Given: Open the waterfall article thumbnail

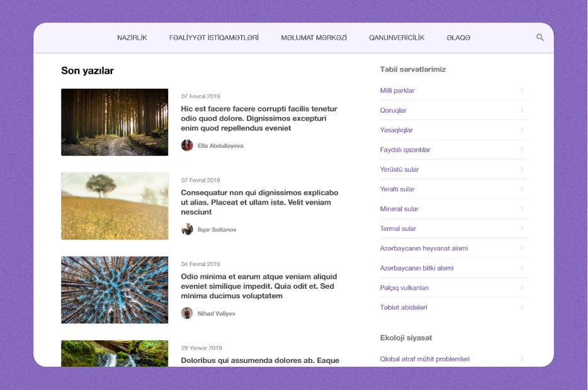Looking at the screenshot, I should (x=115, y=354).
